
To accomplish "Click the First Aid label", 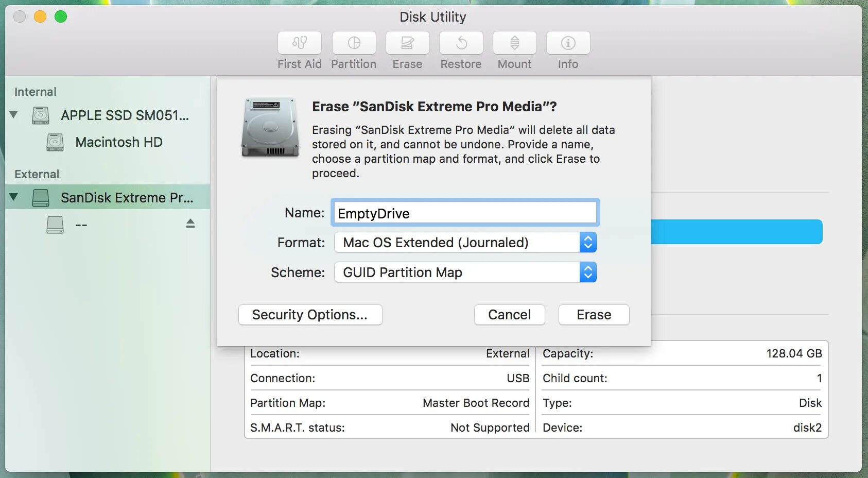I will tap(300, 64).
